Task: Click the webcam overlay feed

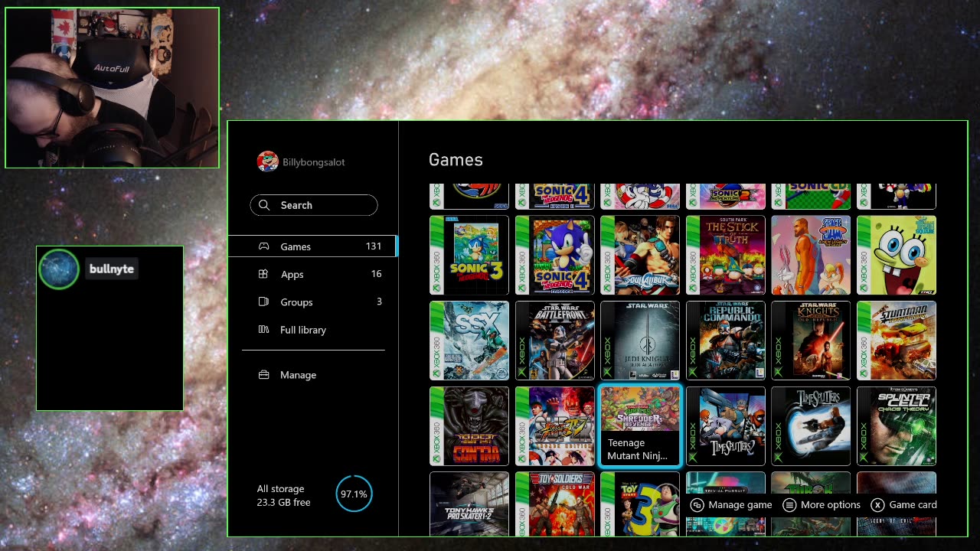Action: point(112,88)
